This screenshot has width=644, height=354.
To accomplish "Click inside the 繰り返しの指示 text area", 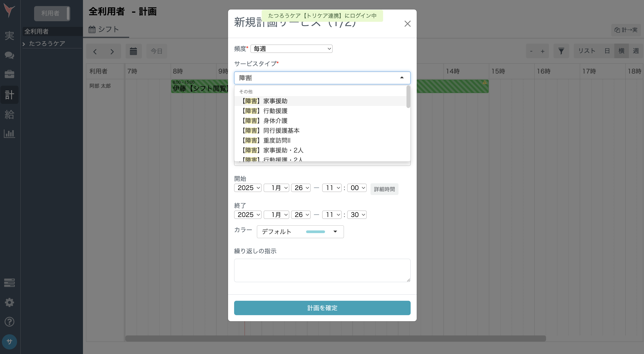I will (322, 270).
